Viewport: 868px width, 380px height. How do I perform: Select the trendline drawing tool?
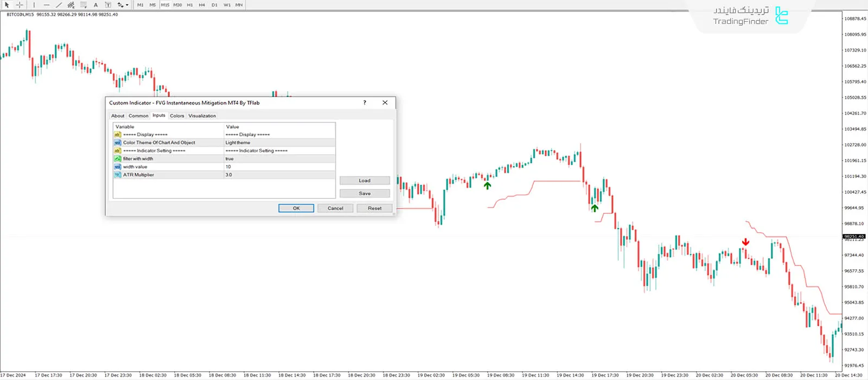[59, 5]
